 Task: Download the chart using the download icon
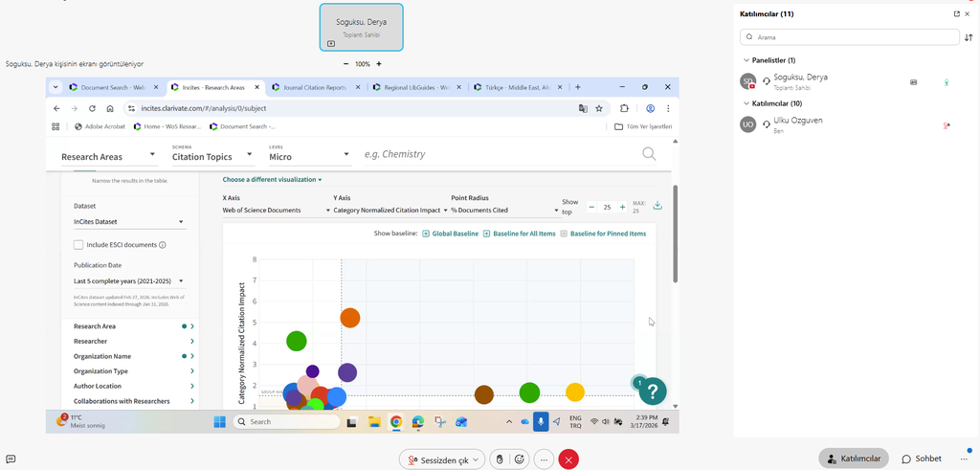point(657,206)
